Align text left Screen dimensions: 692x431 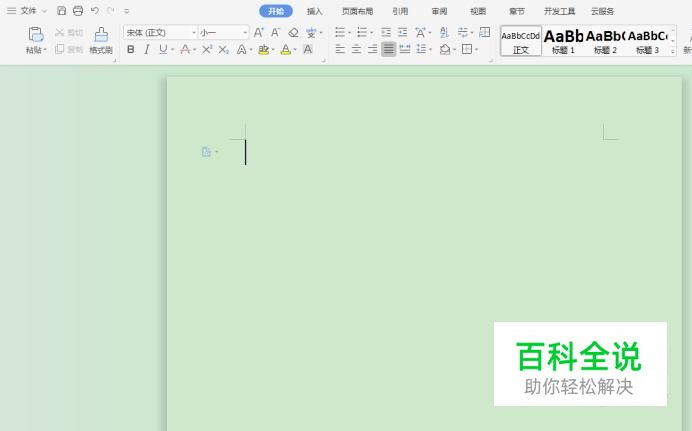tap(340, 49)
